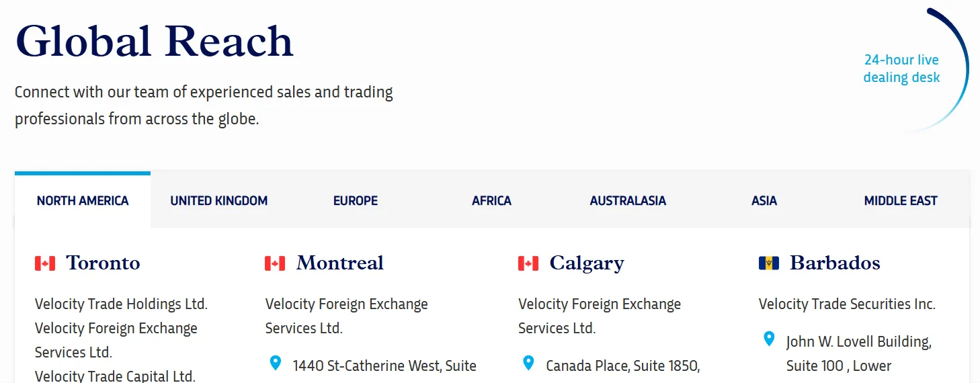Select the North America tab
Screen dimensions: 980x383
click(83, 200)
